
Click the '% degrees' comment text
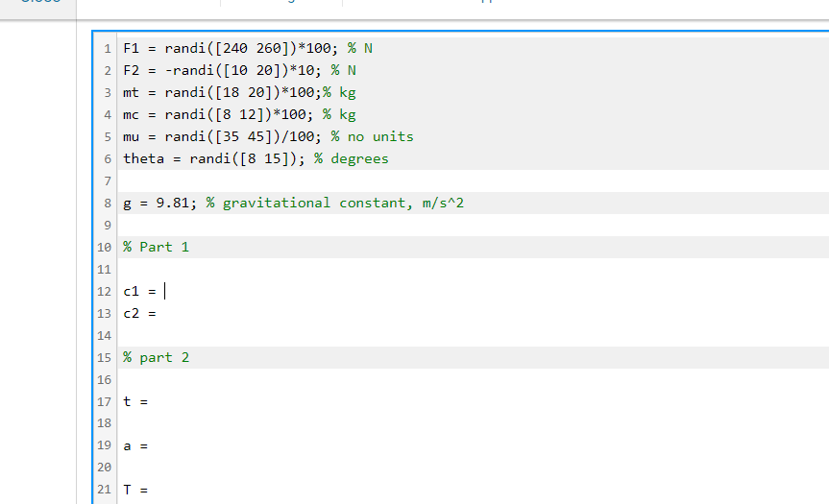(x=351, y=159)
